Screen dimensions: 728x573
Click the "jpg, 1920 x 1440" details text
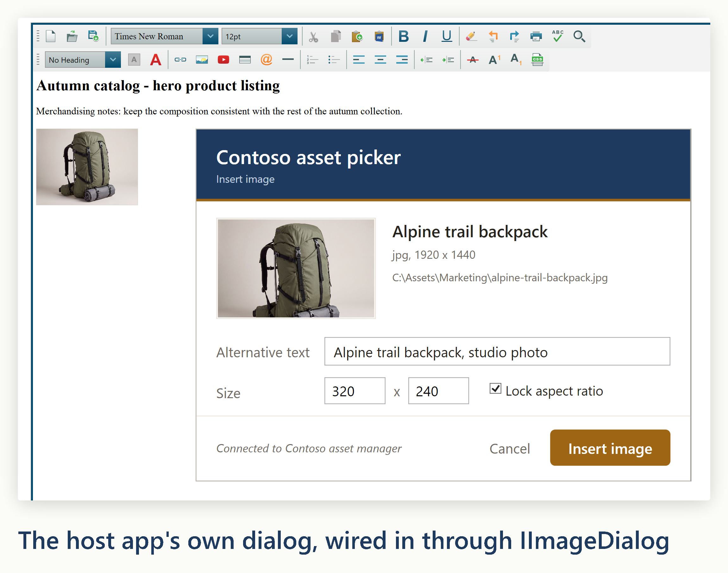pos(434,255)
